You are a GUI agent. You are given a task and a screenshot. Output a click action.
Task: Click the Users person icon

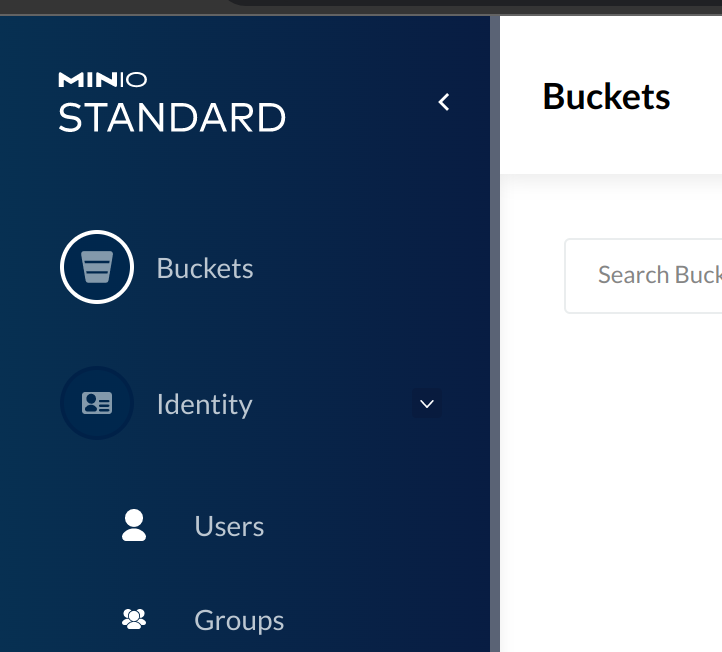click(x=134, y=525)
